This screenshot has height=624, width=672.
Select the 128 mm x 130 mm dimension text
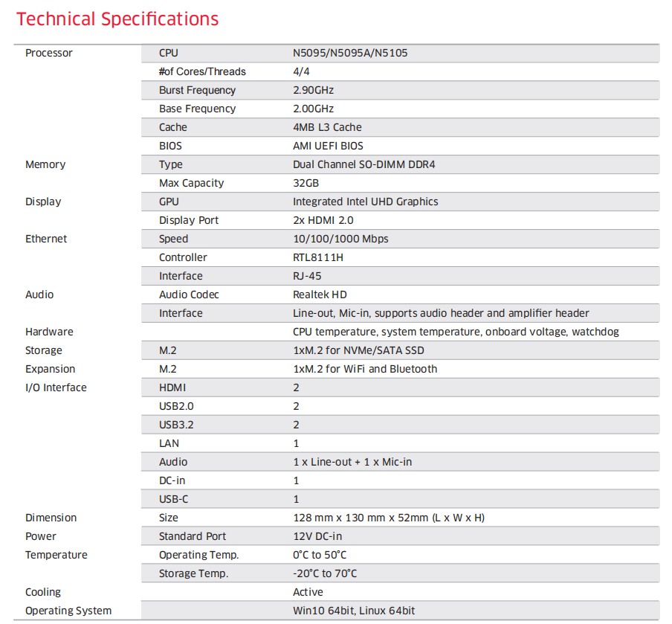click(x=389, y=518)
